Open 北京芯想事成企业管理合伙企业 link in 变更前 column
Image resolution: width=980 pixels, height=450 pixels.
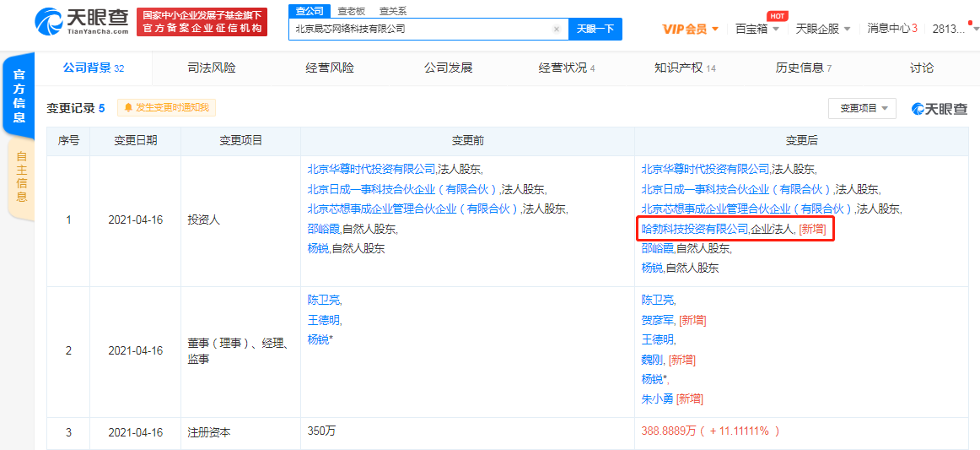[414, 209]
